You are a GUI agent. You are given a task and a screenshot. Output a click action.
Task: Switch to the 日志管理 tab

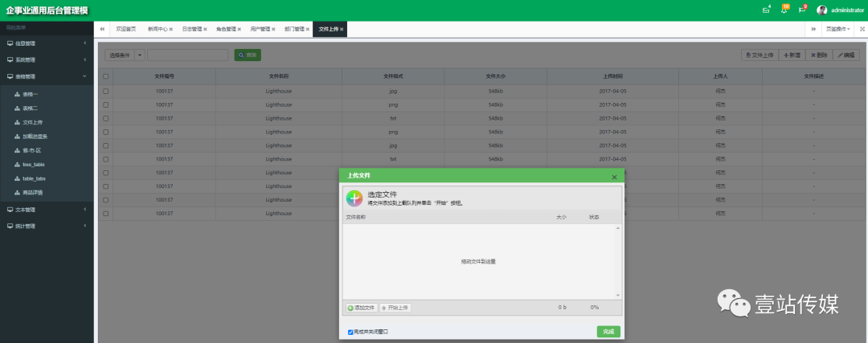pos(191,29)
